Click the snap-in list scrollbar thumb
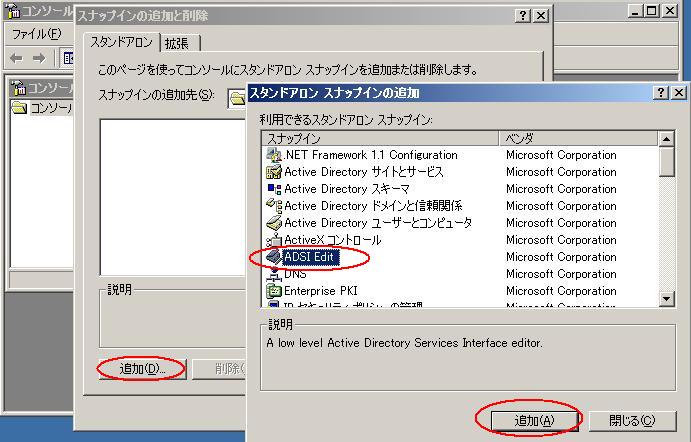The height and width of the screenshot is (442, 691). (666, 162)
